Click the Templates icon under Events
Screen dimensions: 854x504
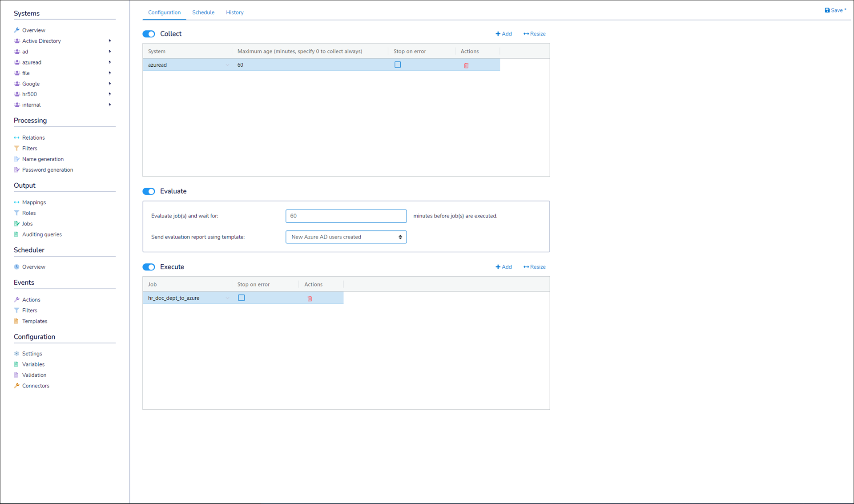click(16, 321)
